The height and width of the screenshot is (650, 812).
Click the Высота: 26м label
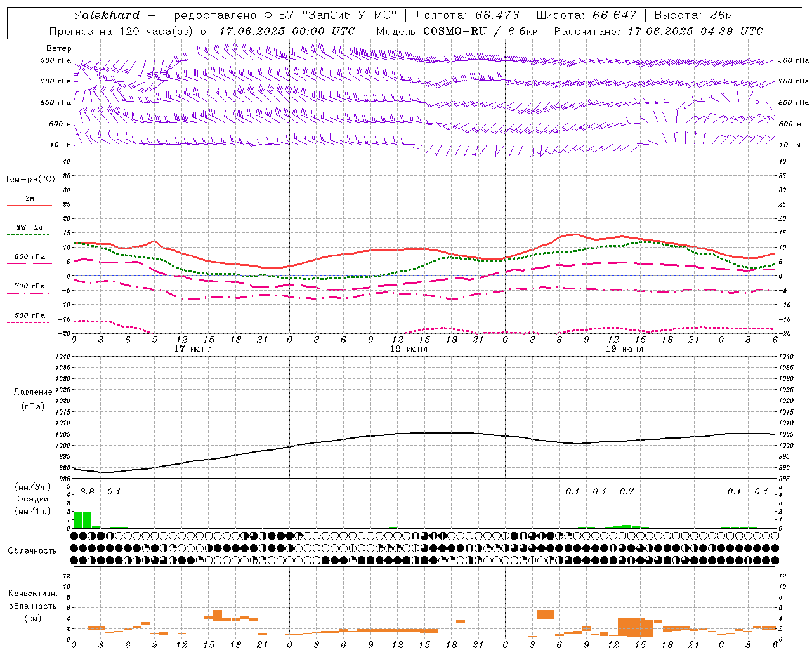point(692,15)
